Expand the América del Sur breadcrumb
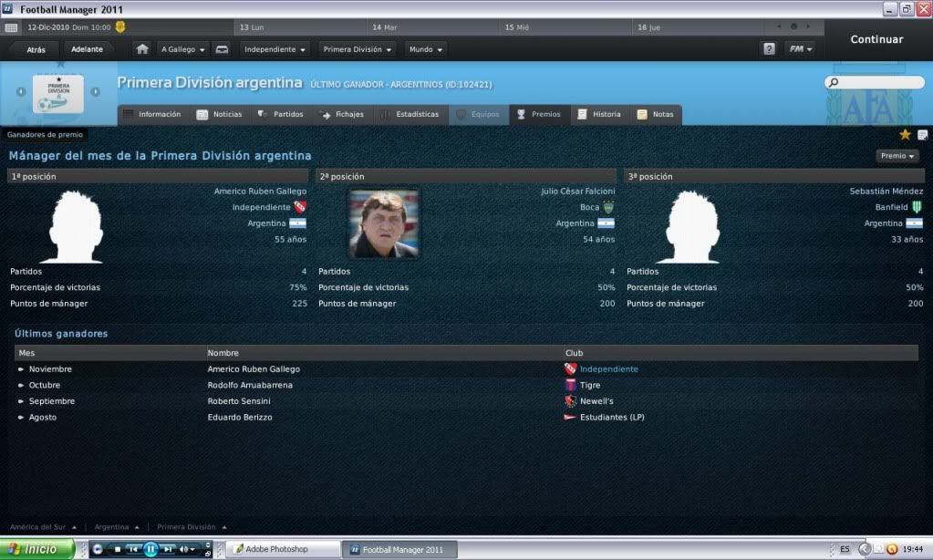 click(43, 526)
